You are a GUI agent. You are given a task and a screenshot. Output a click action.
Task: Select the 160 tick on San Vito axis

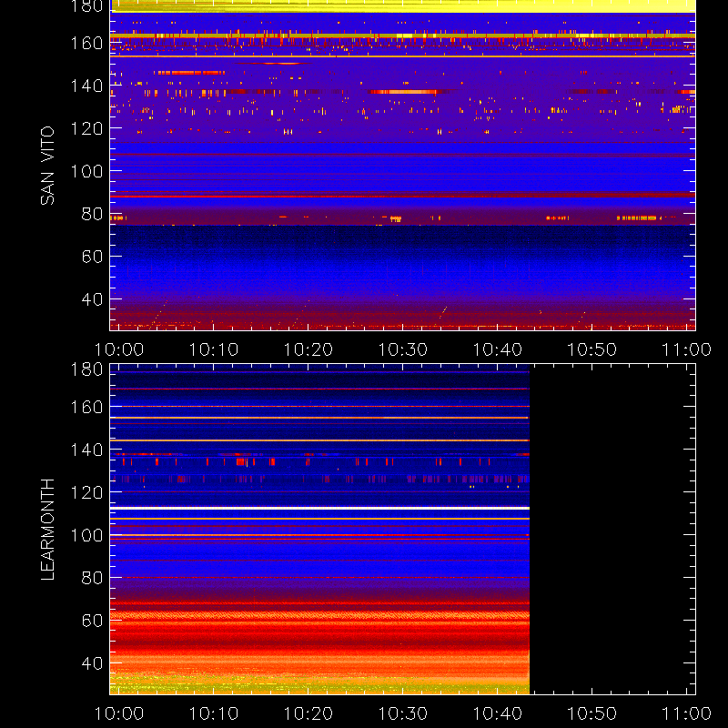coord(86,43)
